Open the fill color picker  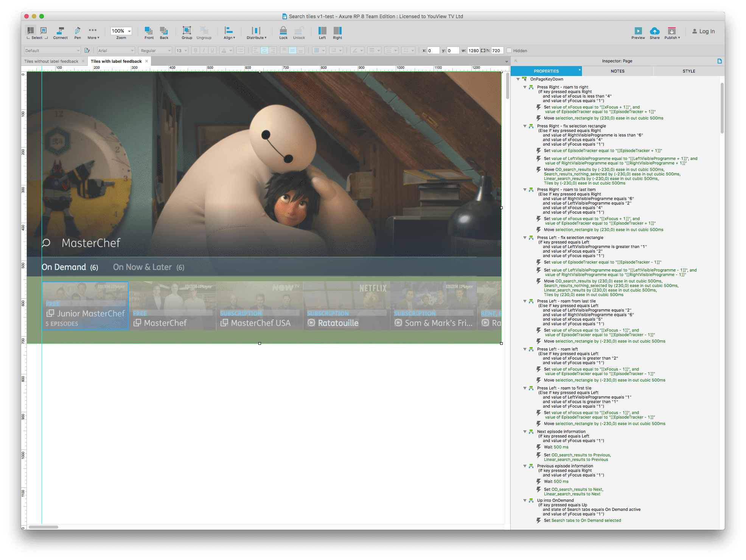pos(319,50)
